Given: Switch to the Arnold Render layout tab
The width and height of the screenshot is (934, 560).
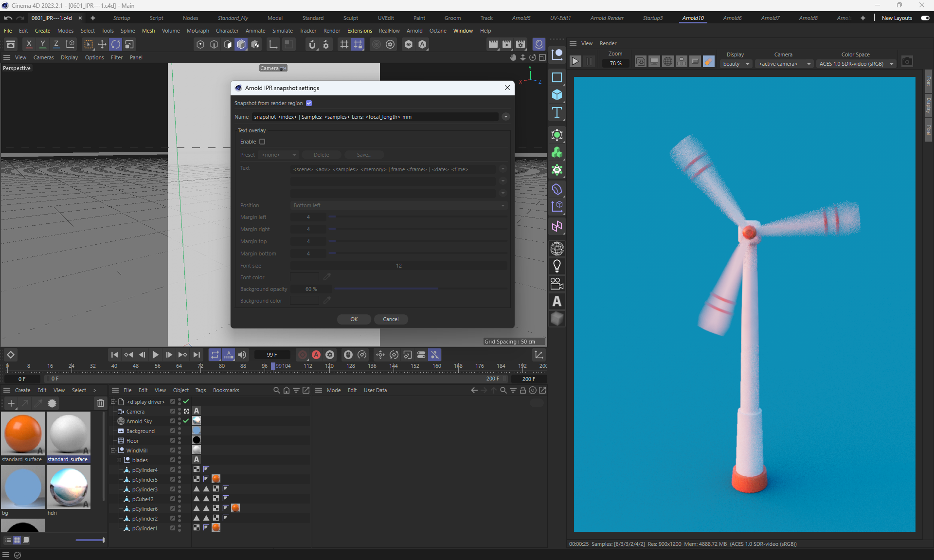Looking at the screenshot, I should 607,18.
